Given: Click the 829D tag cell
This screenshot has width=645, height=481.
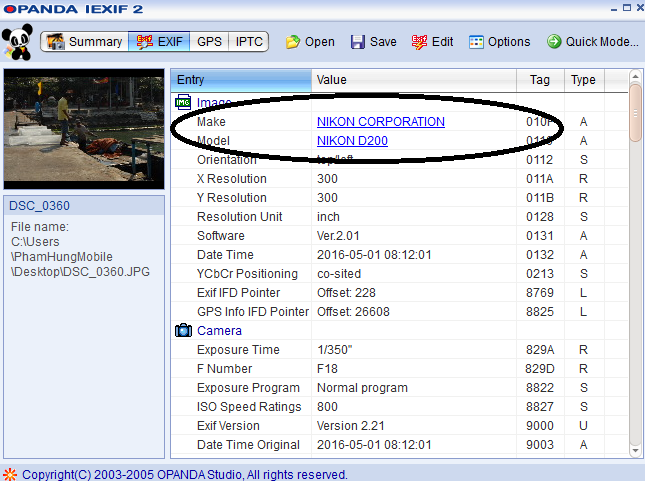Looking at the screenshot, I should click(540, 369).
